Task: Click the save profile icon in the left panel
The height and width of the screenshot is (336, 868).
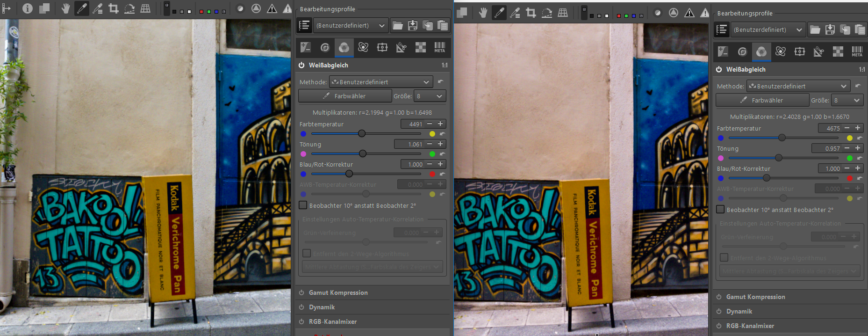Action: tap(413, 26)
